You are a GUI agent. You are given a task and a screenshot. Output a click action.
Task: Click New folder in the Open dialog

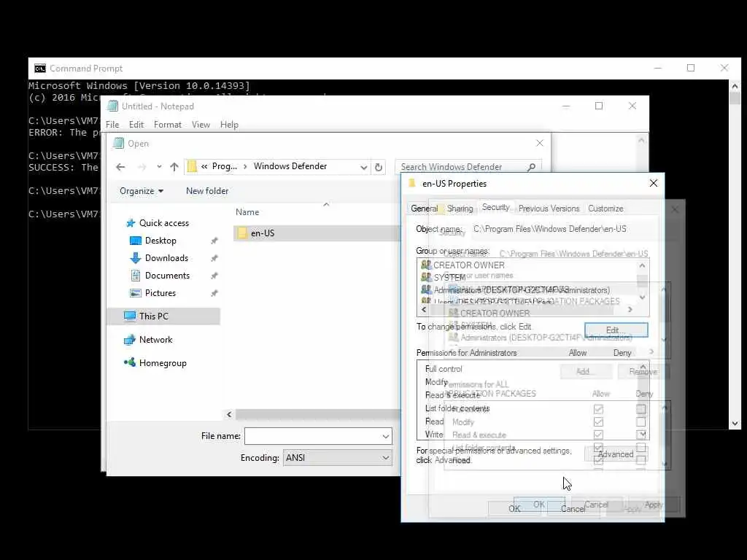pyautogui.click(x=207, y=191)
